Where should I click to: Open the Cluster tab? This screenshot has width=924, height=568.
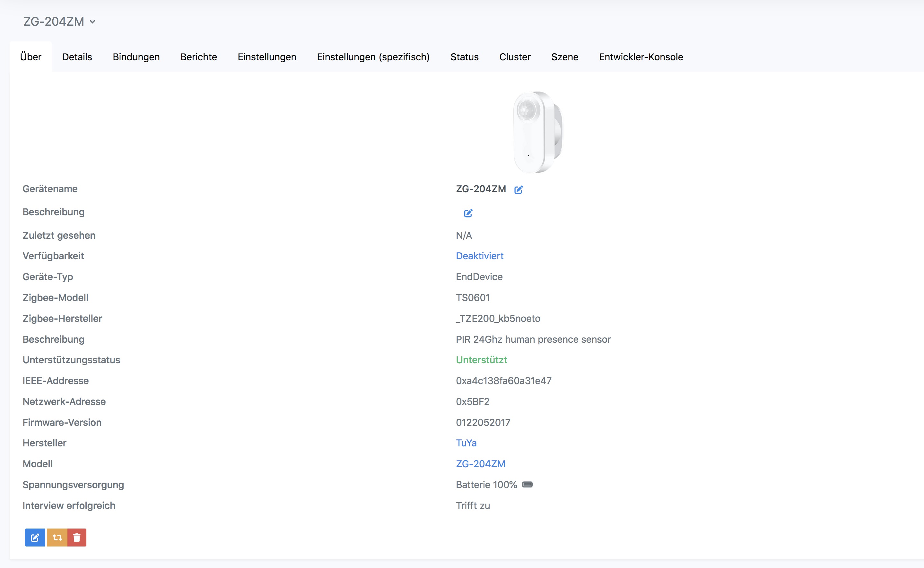[x=514, y=57]
